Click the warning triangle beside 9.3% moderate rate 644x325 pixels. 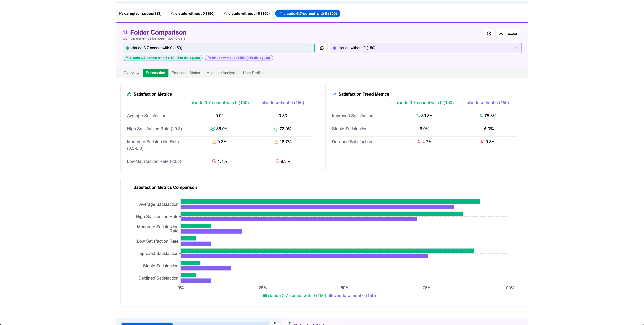coord(214,142)
